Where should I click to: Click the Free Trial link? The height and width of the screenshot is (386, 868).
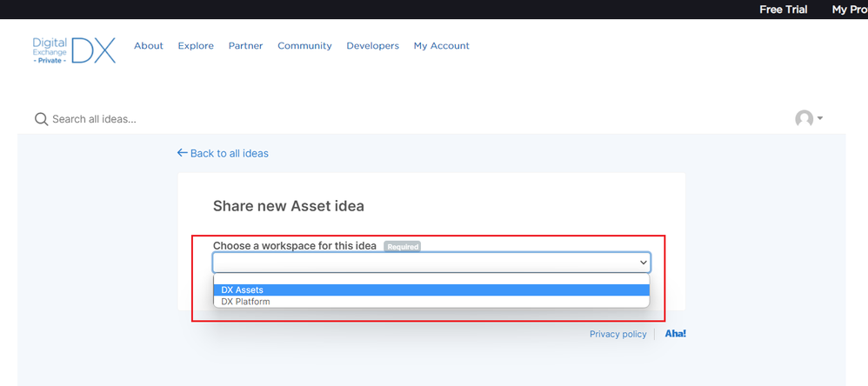point(784,10)
